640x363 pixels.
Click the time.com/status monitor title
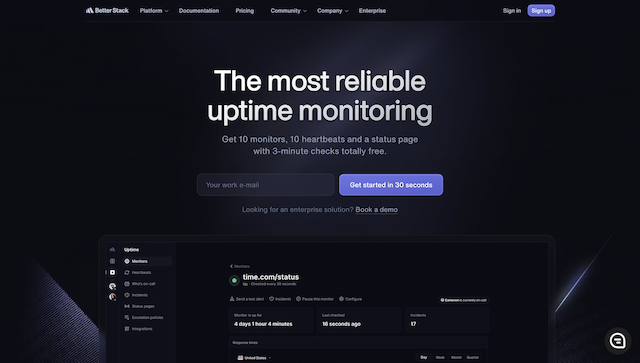(271, 277)
